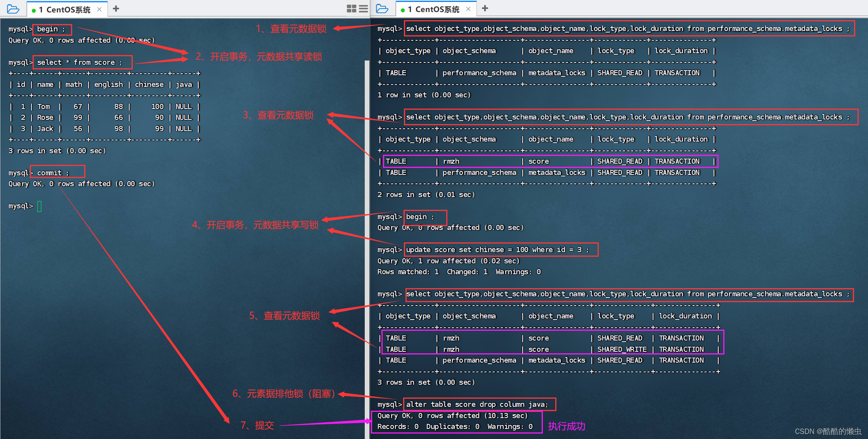Screen dimensions: 868x439
Task: Click '3 rows in set (0.00 sec)' in right pane
Action: [x=426, y=382]
